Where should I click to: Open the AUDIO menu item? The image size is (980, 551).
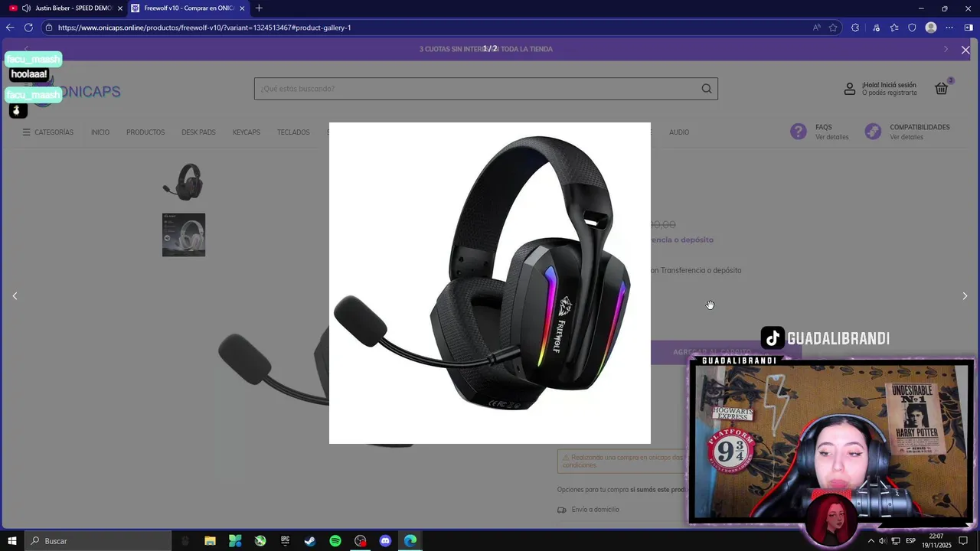point(679,132)
